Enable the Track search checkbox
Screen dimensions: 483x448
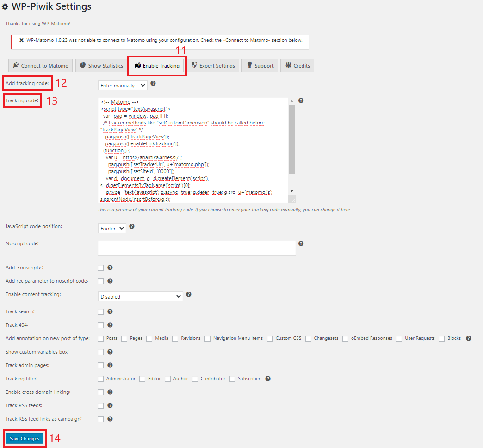pos(101,312)
